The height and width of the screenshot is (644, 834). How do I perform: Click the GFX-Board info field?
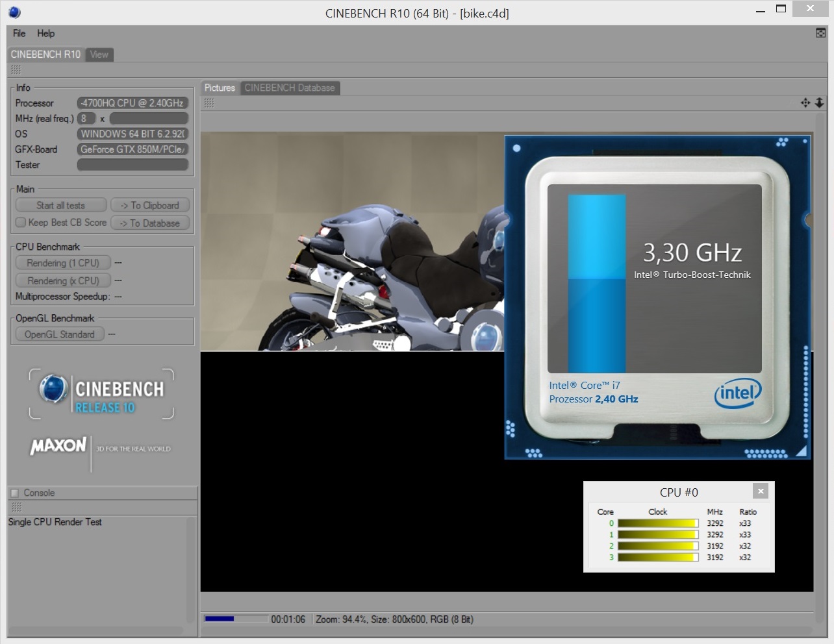[x=133, y=149]
